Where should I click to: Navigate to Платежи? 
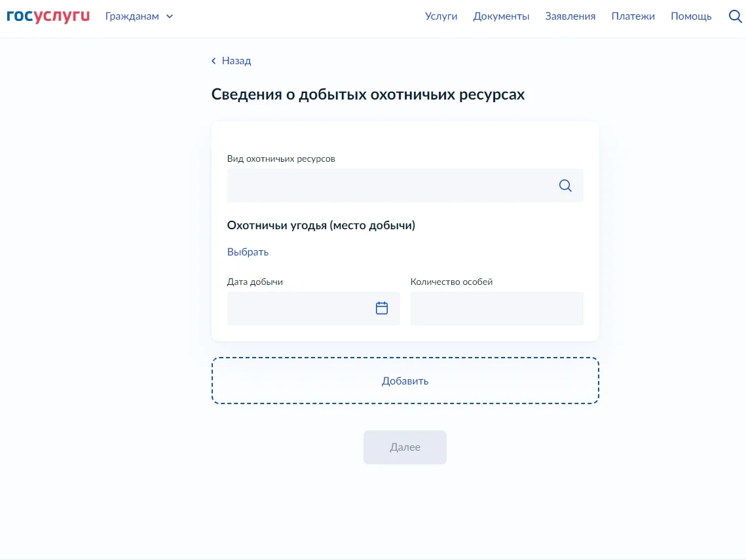click(x=633, y=16)
